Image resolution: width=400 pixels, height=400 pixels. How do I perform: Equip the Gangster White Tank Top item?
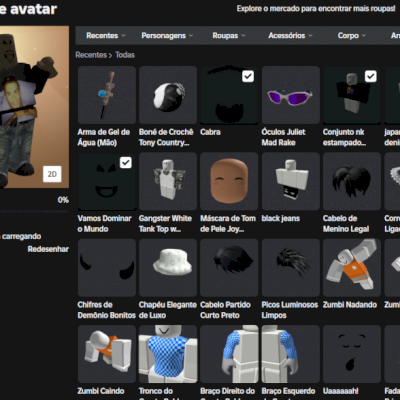click(168, 181)
